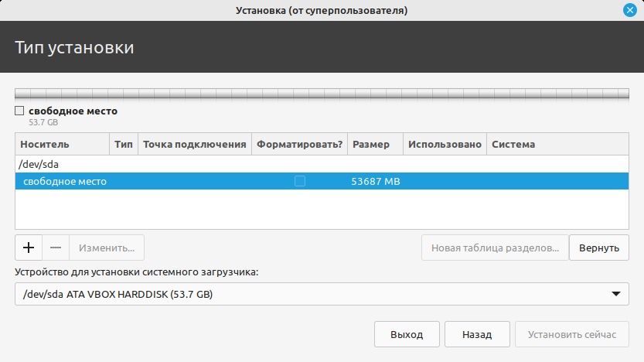Viewport: 644px width, 362px height.
Task: Click the Изменить... button
Action: (107, 248)
